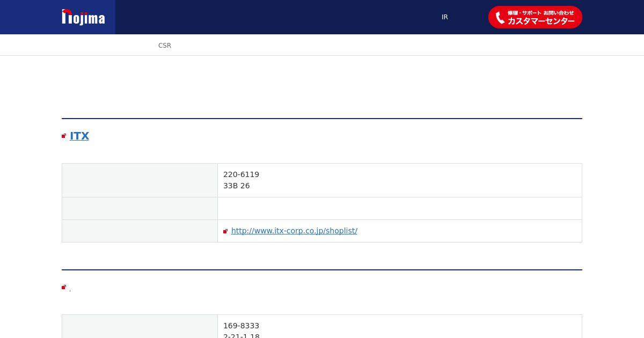The height and width of the screenshot is (338, 644).
Task: Click the red customer center button
Action: (535, 17)
